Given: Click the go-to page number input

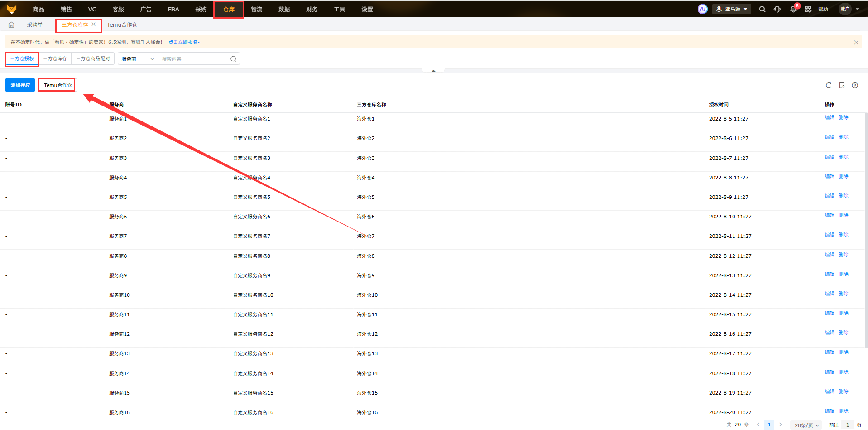Looking at the screenshot, I should (x=847, y=425).
